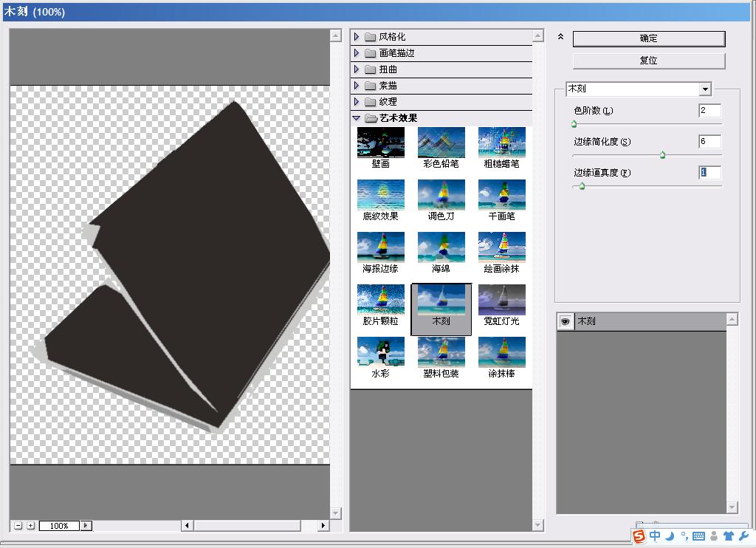756x548 pixels.
Task: Click the 边缘逼真度 slider handle
Action: coord(582,185)
